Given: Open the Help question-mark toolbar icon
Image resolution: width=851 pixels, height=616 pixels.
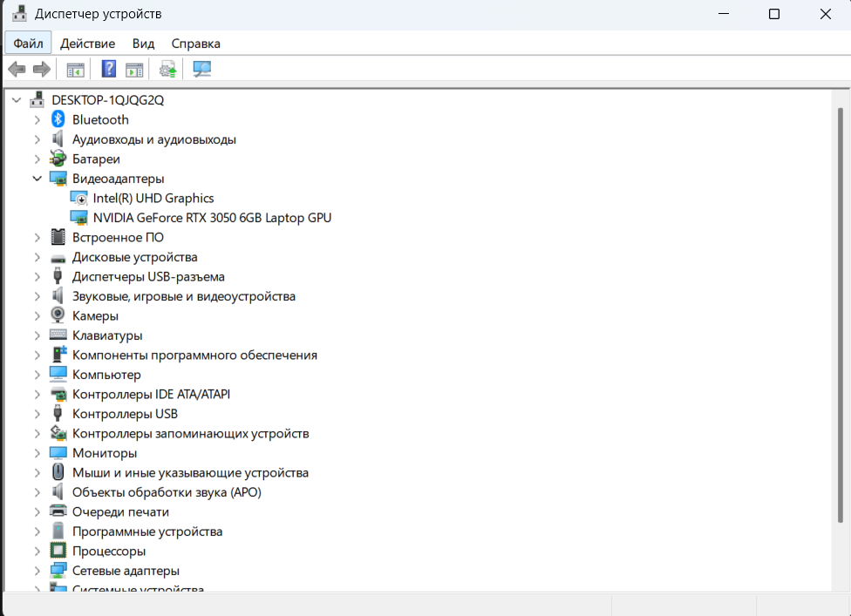Looking at the screenshot, I should coord(109,69).
